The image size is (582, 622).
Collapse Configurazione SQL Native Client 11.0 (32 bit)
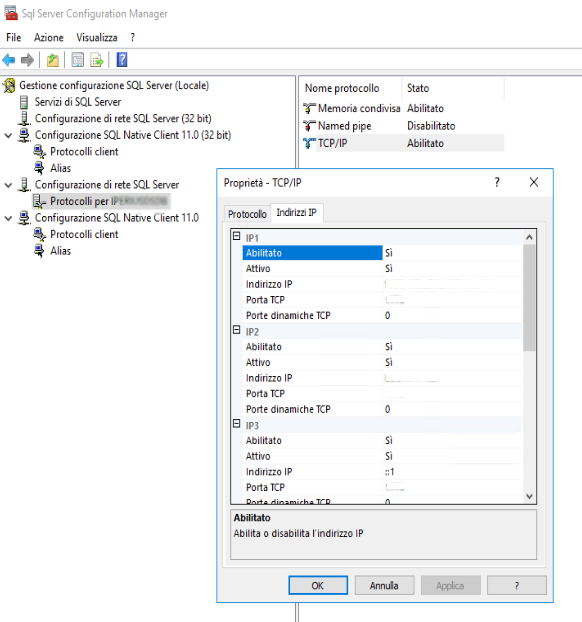(8, 136)
